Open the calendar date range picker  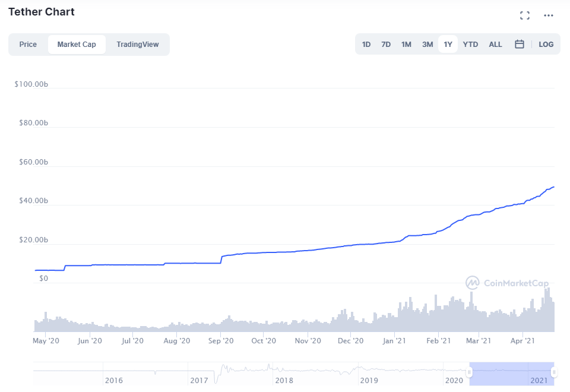tap(520, 44)
